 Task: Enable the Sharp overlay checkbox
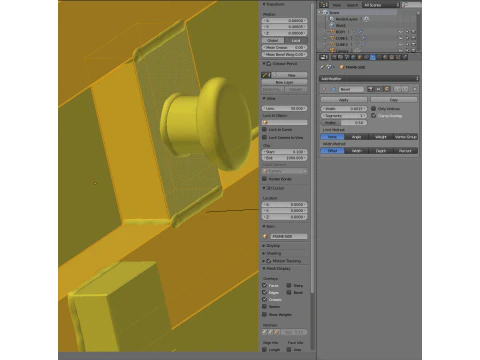pyautogui.click(x=289, y=285)
